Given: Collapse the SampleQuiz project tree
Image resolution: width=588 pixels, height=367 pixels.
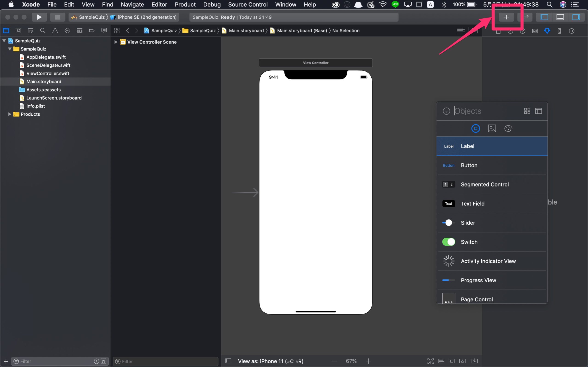Looking at the screenshot, I should 4,41.
